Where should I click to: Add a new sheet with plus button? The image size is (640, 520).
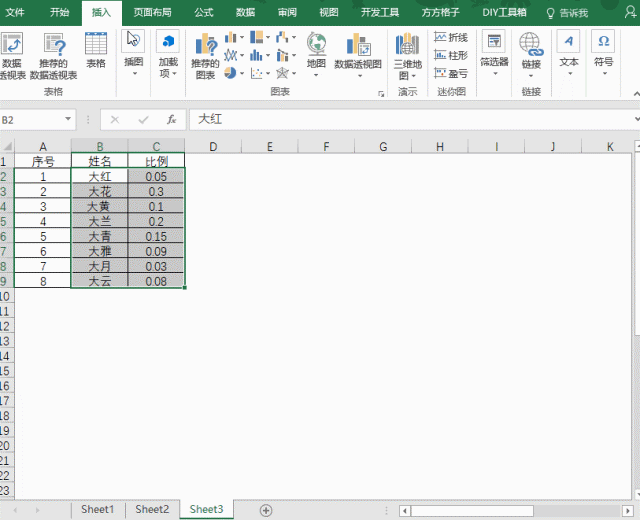pyautogui.click(x=266, y=510)
